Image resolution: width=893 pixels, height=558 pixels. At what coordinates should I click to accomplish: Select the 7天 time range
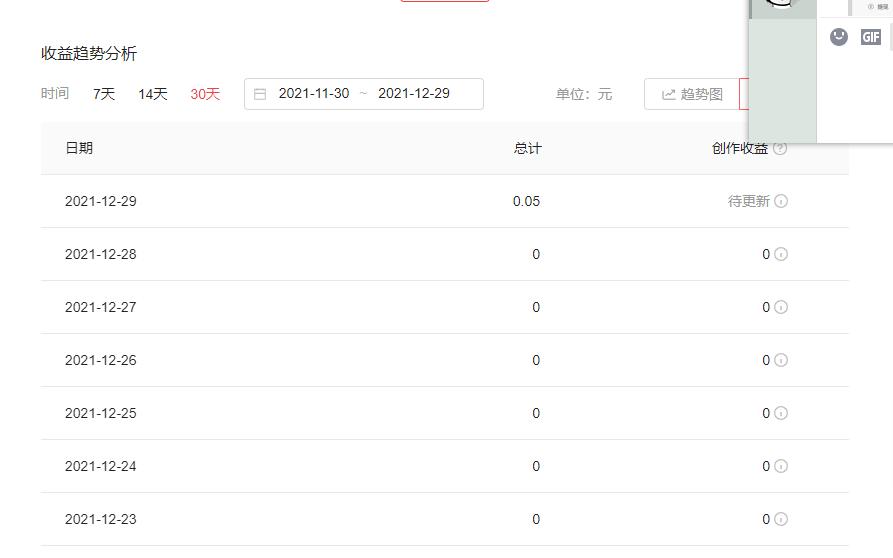(104, 94)
